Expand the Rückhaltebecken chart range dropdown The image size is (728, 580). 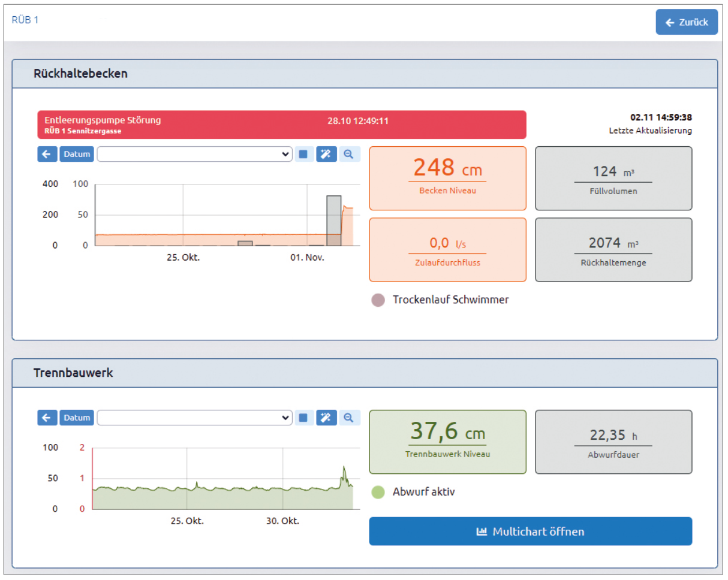(195, 154)
